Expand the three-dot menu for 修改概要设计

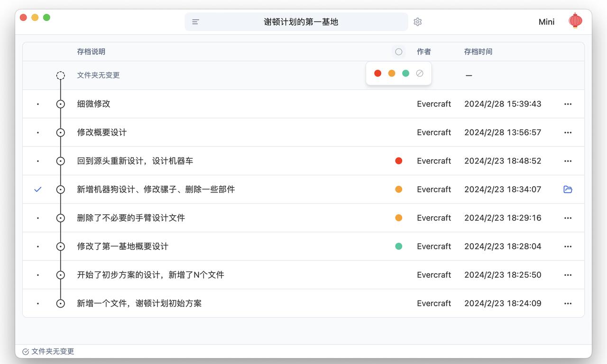pyautogui.click(x=568, y=133)
